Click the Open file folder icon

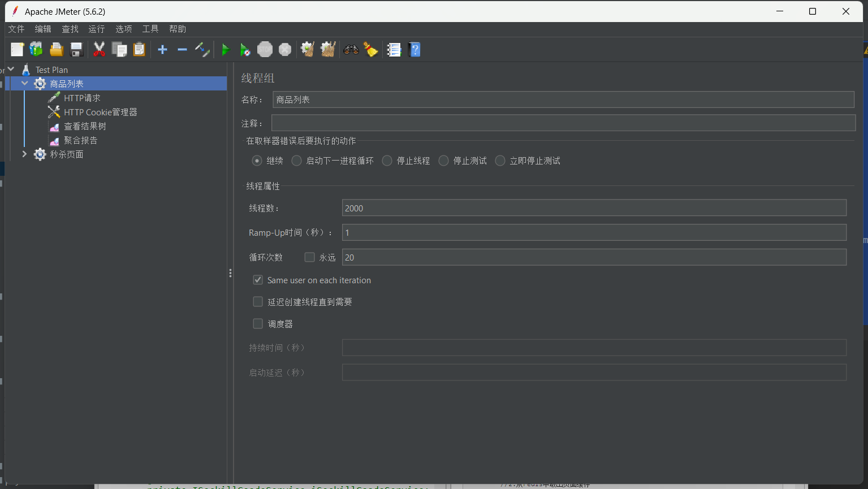pyautogui.click(x=57, y=50)
